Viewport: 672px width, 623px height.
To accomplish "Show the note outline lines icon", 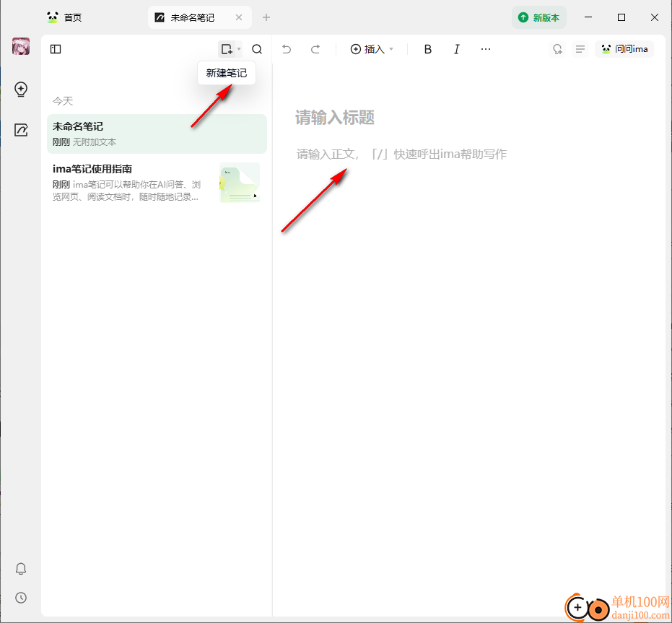I will click(x=580, y=49).
